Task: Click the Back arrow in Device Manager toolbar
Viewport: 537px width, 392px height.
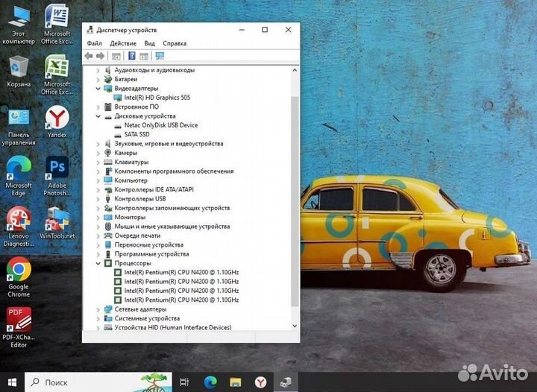Action: point(89,56)
